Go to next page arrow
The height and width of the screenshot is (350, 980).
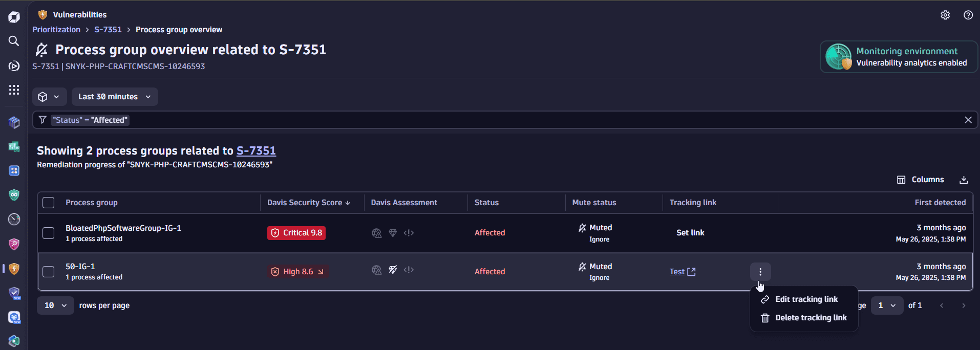(964, 305)
